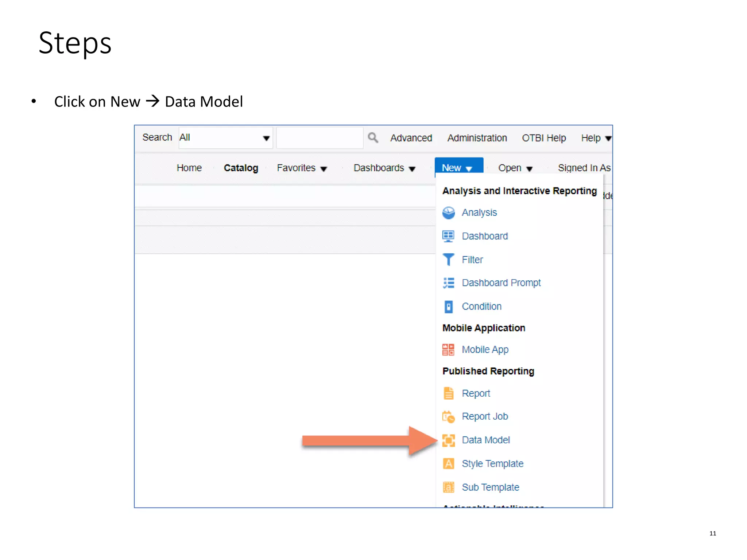Click the magnifying glass search icon

(373, 137)
